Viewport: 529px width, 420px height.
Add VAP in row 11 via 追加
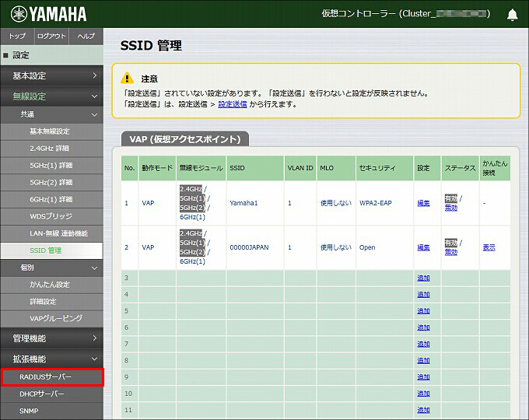423,410
